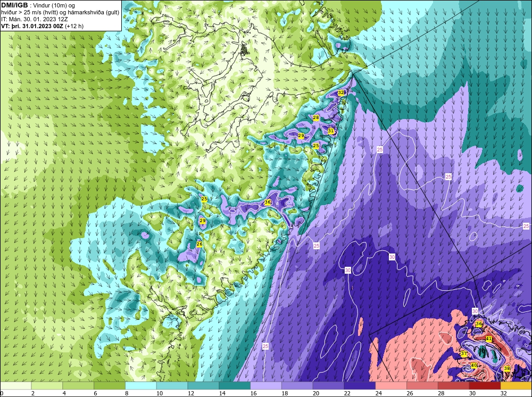The image size is (532, 397).
Task: Pick the legend swatch between 4 and 6
Action: click(x=78, y=386)
